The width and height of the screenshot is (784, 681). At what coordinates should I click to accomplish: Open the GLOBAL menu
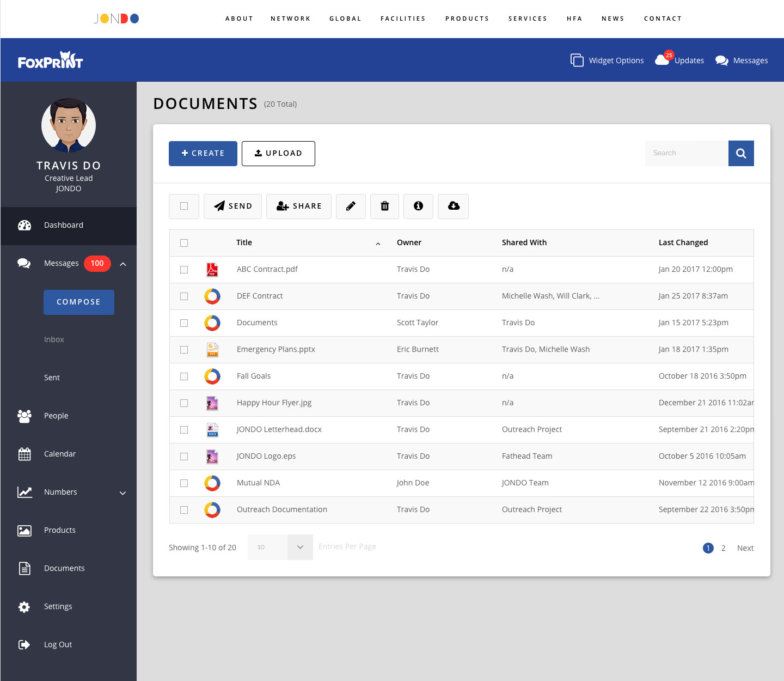[x=346, y=19]
